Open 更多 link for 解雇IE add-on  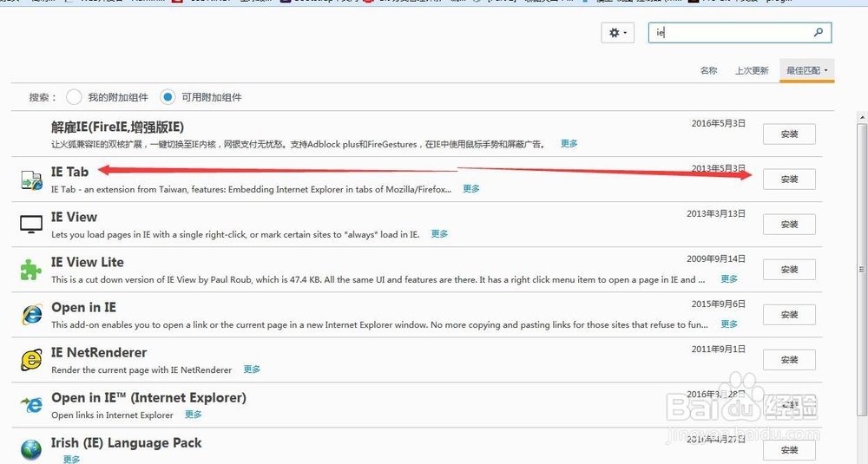pos(569,144)
